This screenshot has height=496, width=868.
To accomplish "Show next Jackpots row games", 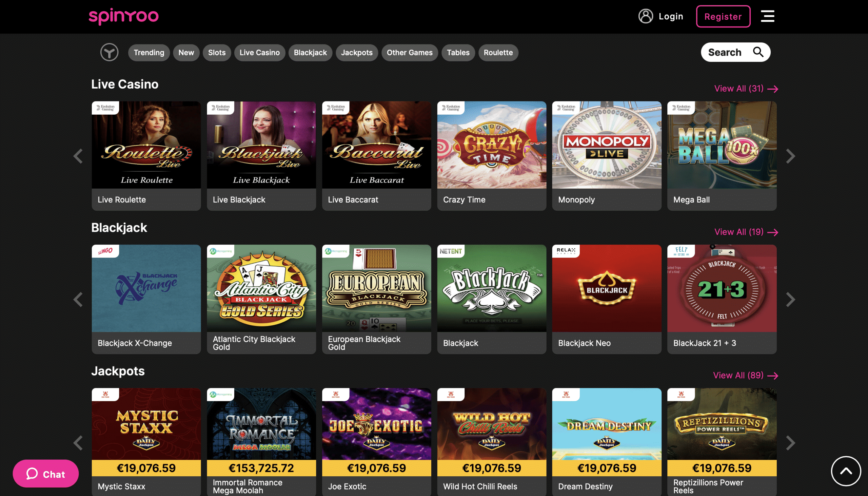I will (x=790, y=443).
